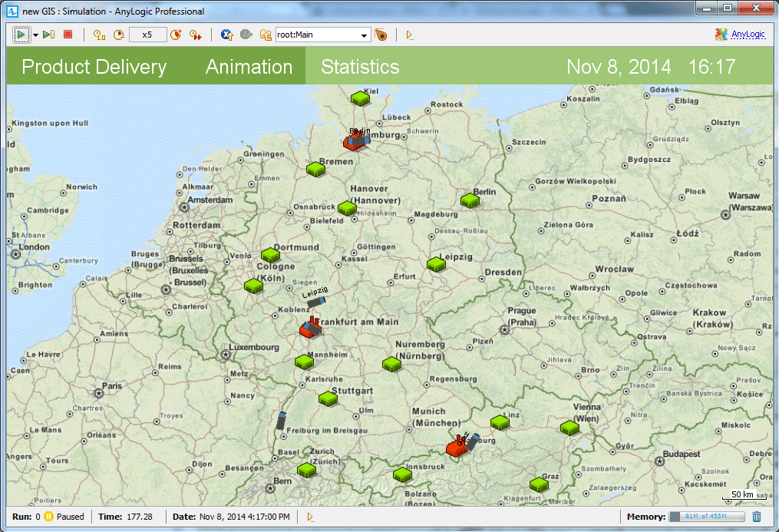Click the Date: Nov 8, 2014 4:17:00 PM status
The width and height of the screenshot is (779, 532).
[x=231, y=517]
